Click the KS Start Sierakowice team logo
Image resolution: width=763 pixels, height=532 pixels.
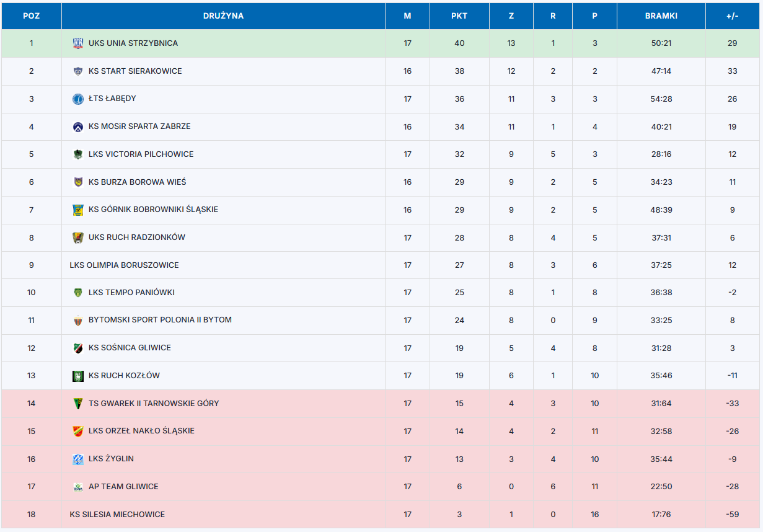[x=78, y=71]
